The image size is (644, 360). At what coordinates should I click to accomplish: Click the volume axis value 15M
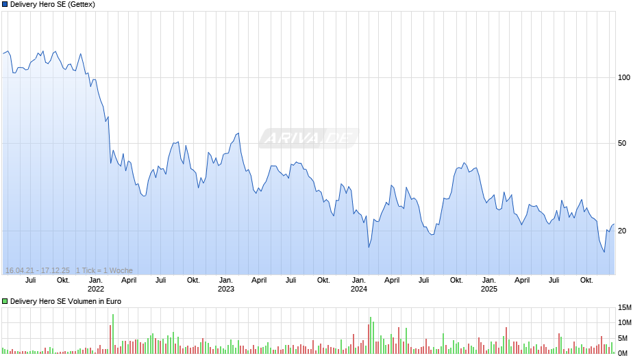click(x=625, y=308)
